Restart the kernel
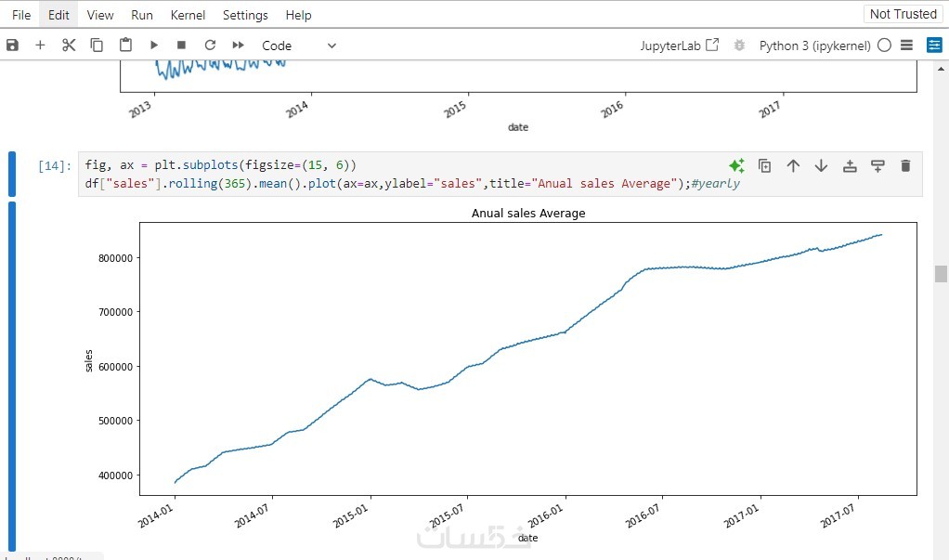 point(210,46)
